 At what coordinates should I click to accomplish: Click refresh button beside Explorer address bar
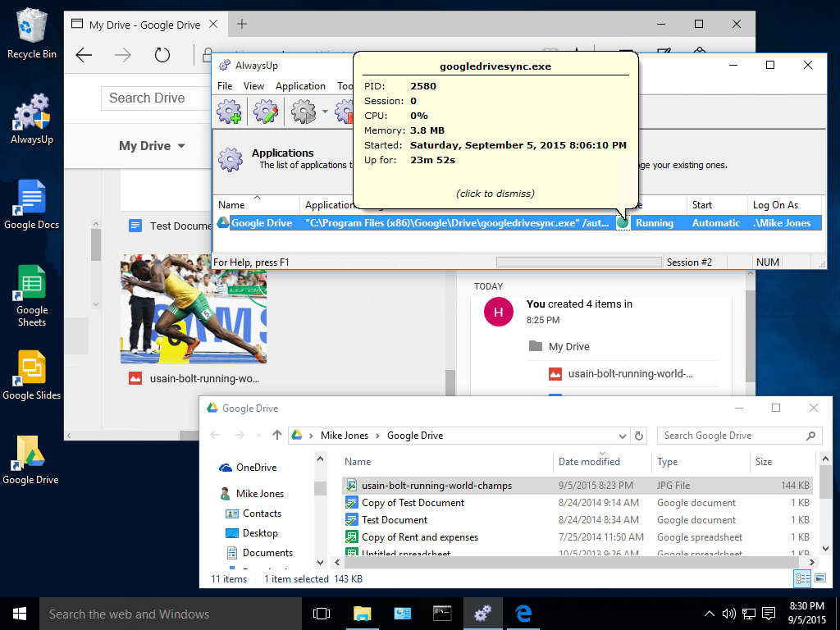click(638, 436)
